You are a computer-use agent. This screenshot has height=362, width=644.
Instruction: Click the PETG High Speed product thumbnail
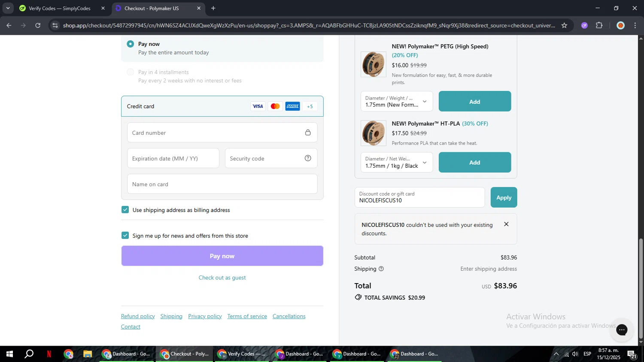tap(374, 64)
